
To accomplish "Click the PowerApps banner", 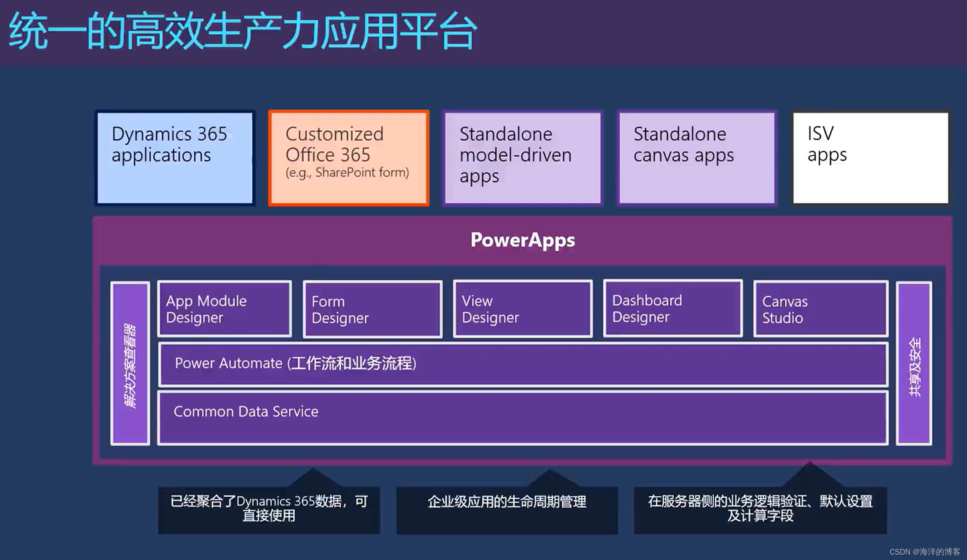I will pyautogui.click(x=522, y=240).
